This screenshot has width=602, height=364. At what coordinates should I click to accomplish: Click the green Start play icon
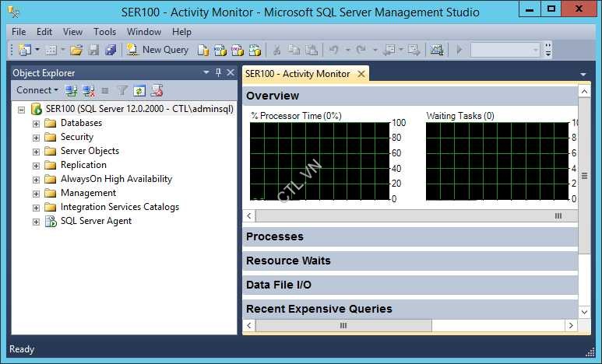pos(459,50)
